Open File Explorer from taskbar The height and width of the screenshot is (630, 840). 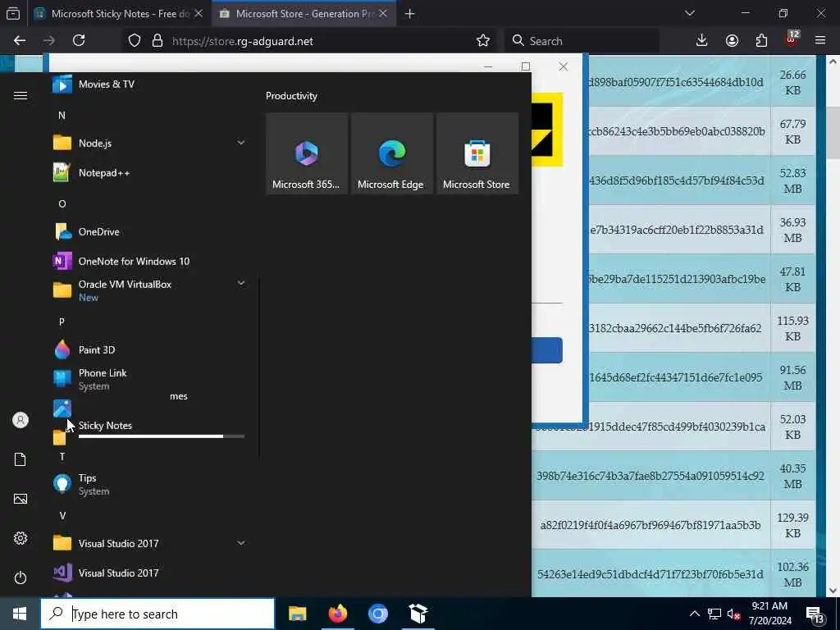tap(297, 614)
